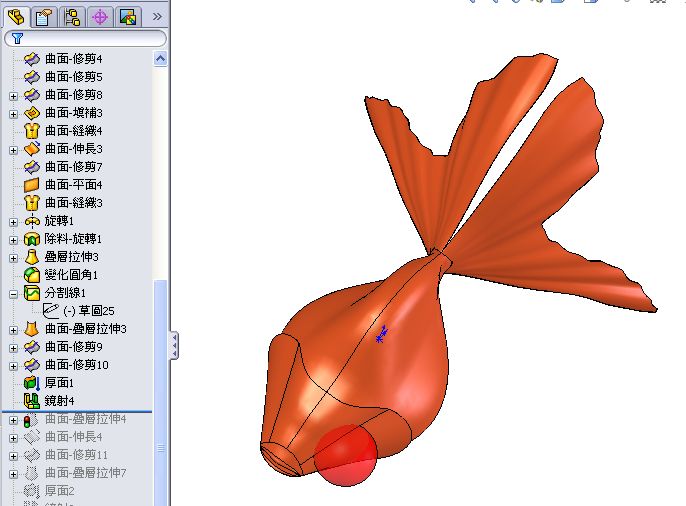This screenshot has width=686, height=506.
Task: Expand the 曲面-伸長3 feature
Action: click(14, 150)
